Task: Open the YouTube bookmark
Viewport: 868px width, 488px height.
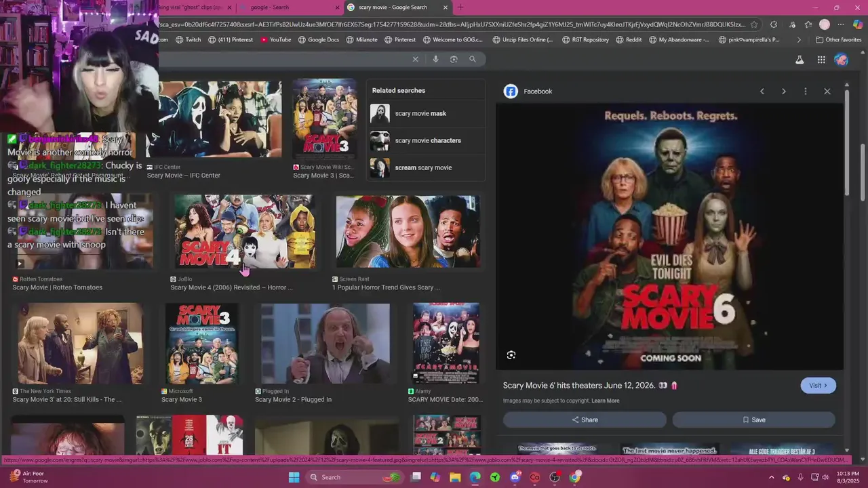Action: pos(276,40)
